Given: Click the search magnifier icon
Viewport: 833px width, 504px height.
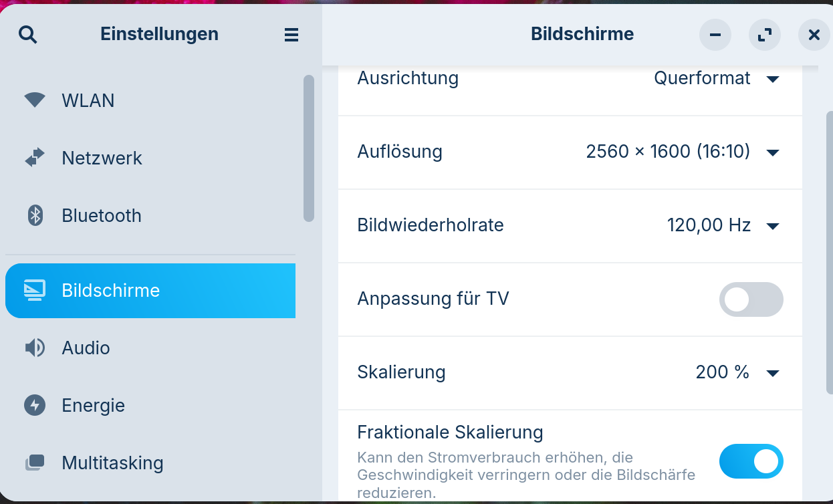Looking at the screenshot, I should 28,35.
